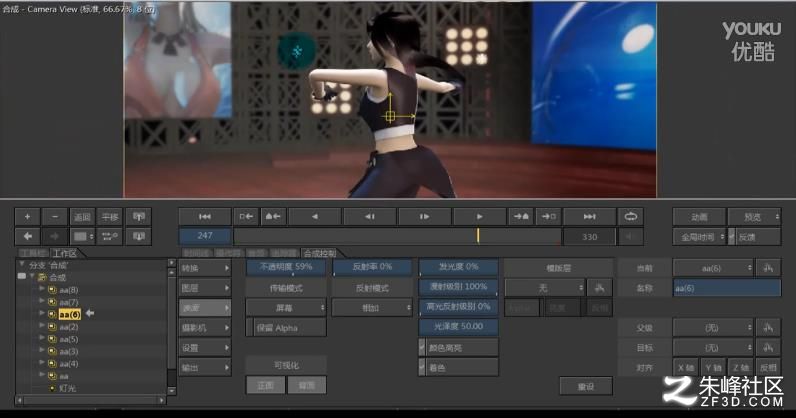Open the 设置 submenu

pos(205,348)
